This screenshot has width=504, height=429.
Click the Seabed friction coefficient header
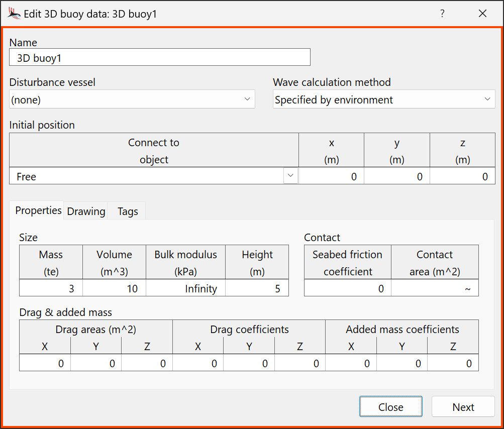pyautogui.click(x=347, y=263)
